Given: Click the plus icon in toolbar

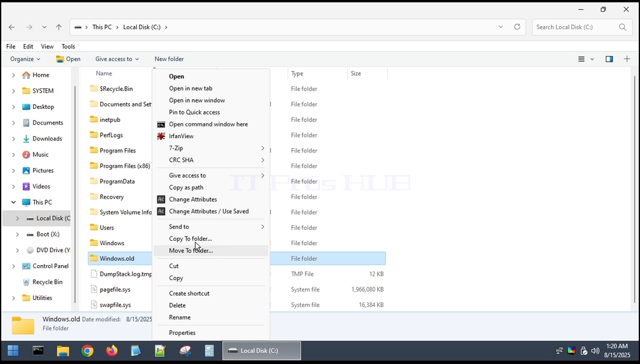Looking at the screenshot, I should tap(627, 59).
